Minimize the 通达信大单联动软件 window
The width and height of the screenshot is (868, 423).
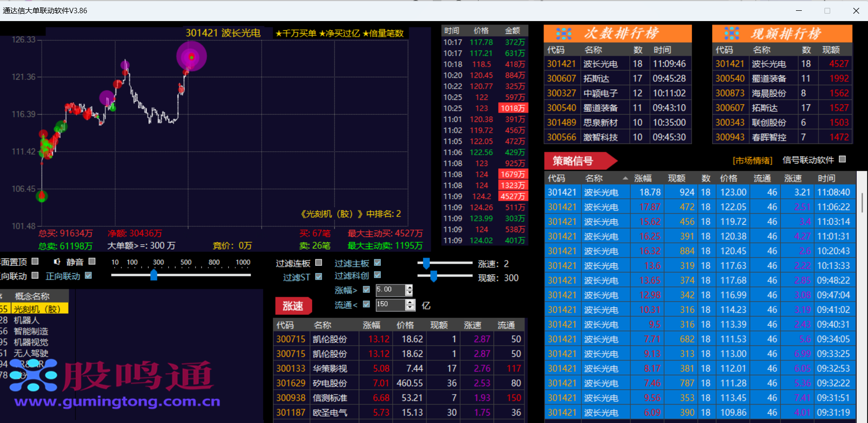point(799,10)
